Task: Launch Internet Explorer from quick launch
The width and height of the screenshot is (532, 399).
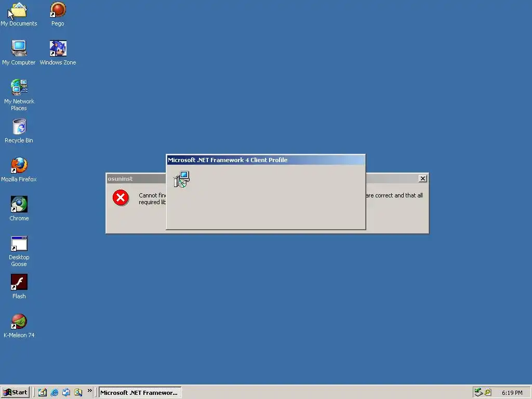Action: (x=54, y=393)
